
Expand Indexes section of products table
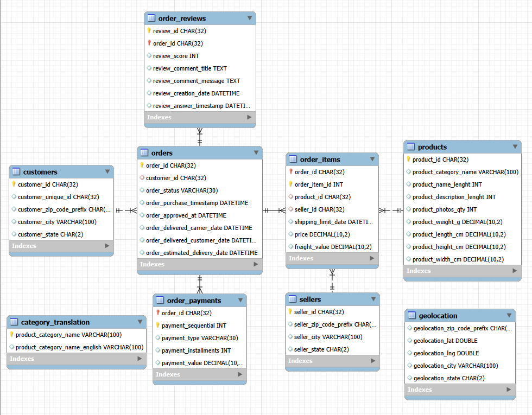point(515,271)
